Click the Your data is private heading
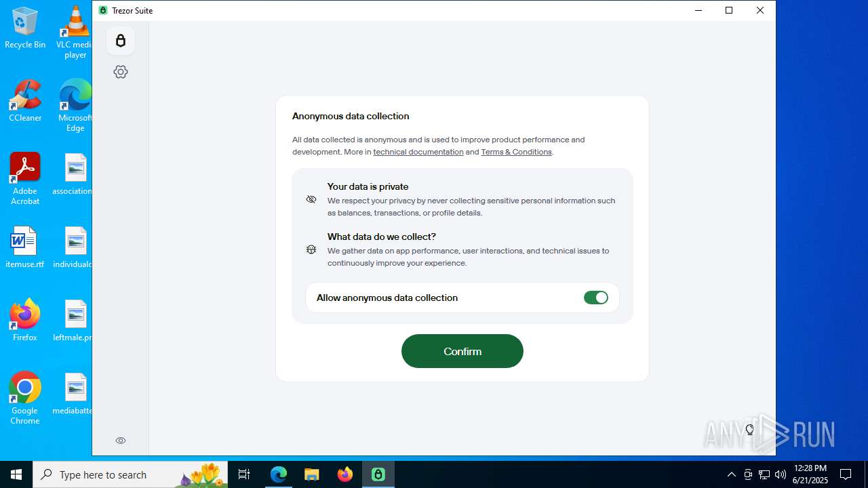The height and width of the screenshot is (488, 868). pyautogui.click(x=368, y=186)
